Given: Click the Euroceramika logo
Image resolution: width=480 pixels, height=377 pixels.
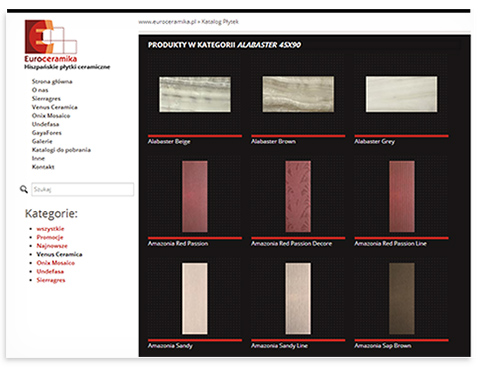Looking at the screenshot, I should coord(51,41).
